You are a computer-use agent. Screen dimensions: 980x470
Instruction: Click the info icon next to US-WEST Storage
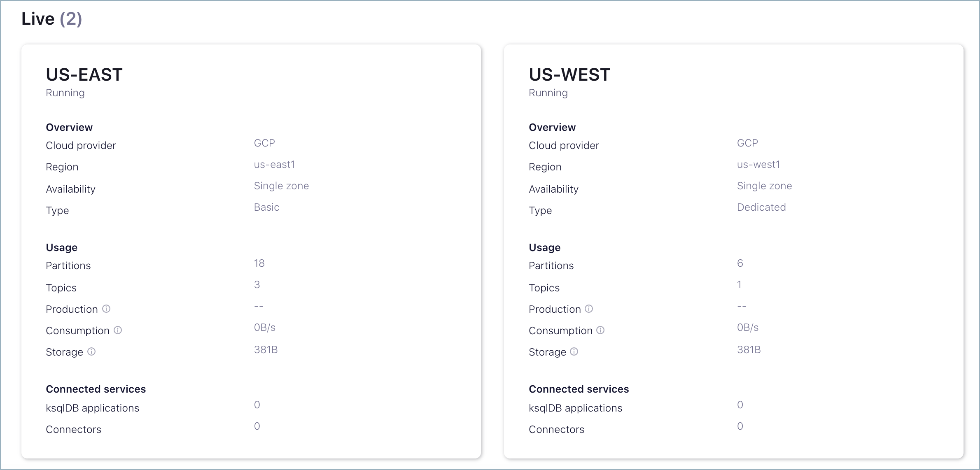[574, 351]
